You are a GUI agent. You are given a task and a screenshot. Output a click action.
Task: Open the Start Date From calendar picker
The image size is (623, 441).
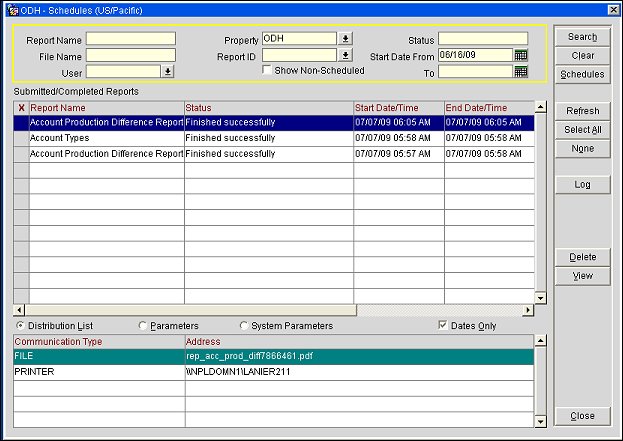tap(520, 55)
